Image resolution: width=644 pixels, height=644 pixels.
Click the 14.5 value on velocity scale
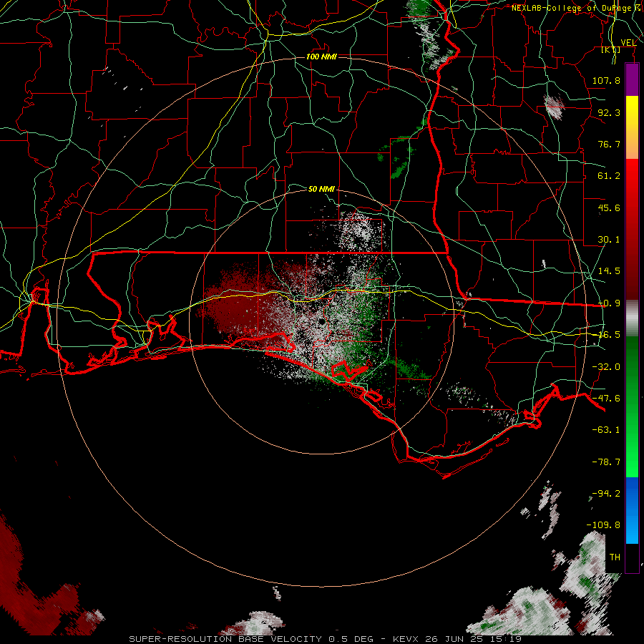[x=609, y=271]
